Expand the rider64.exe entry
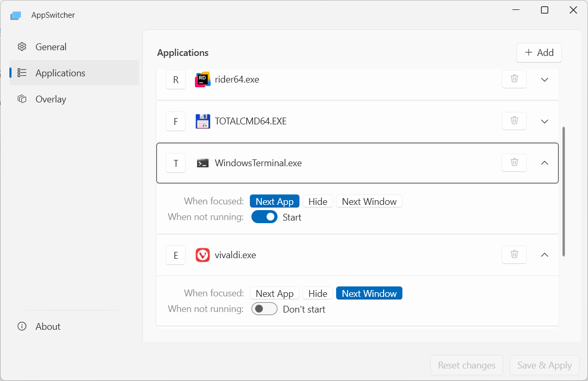This screenshot has width=588, height=381. (x=544, y=79)
